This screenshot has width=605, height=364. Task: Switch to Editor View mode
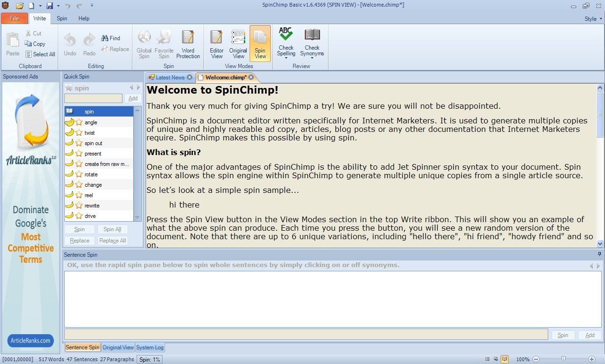pyautogui.click(x=216, y=44)
